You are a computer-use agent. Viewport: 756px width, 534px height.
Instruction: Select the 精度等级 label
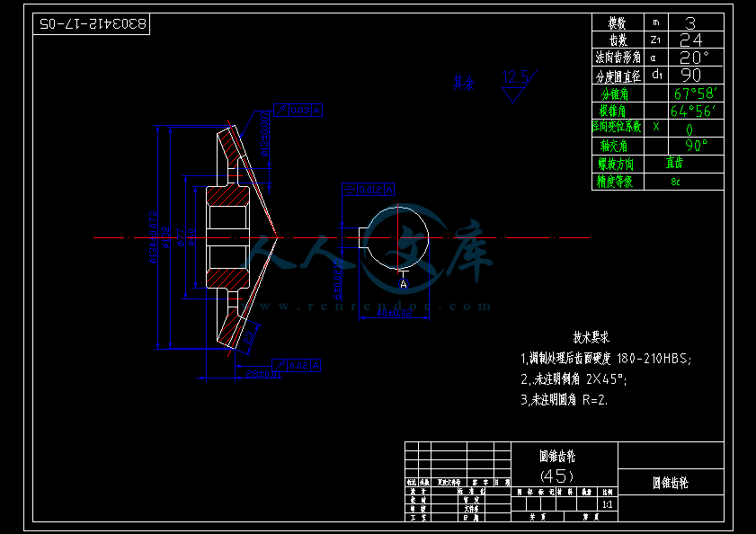pos(614,182)
